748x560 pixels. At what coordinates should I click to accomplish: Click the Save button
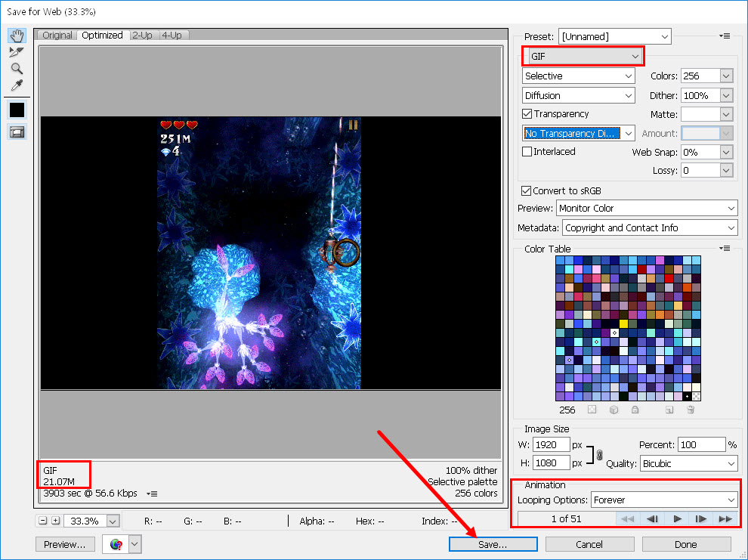[x=493, y=544]
